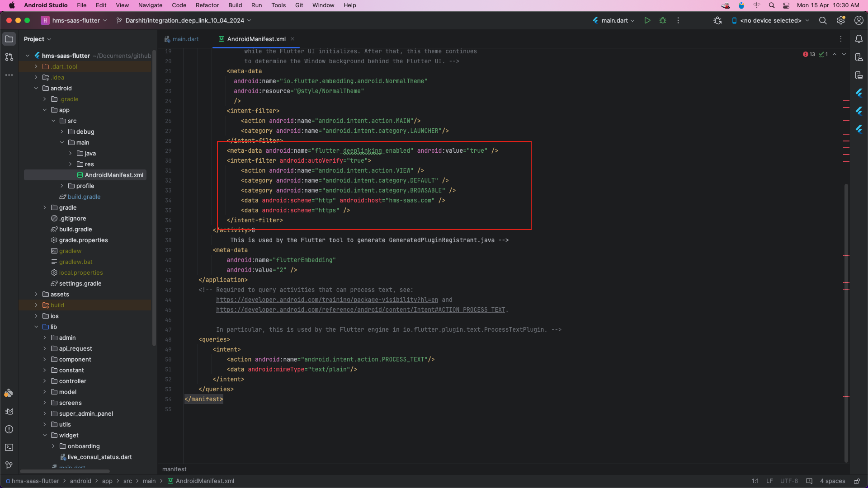Run the app with the green Run icon

coord(647,20)
